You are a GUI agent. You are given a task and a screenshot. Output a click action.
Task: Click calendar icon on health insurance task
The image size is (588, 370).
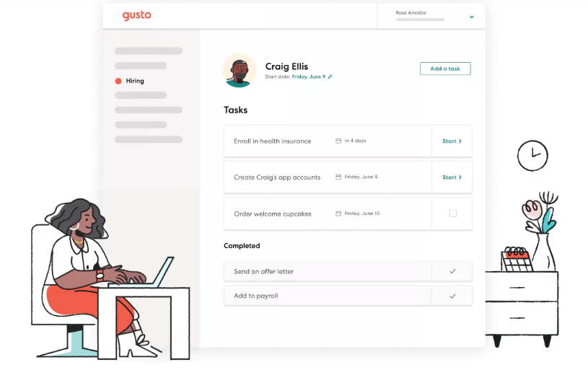coord(338,141)
